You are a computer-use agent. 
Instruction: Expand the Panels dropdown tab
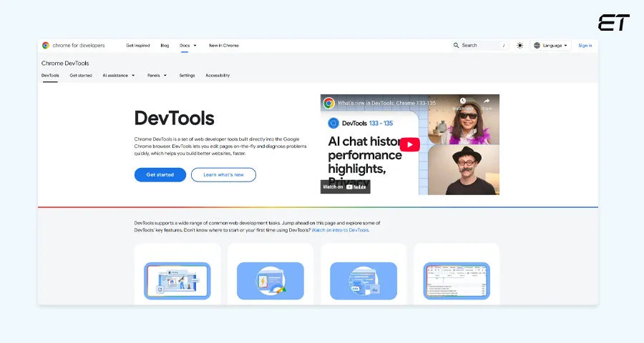coord(157,76)
